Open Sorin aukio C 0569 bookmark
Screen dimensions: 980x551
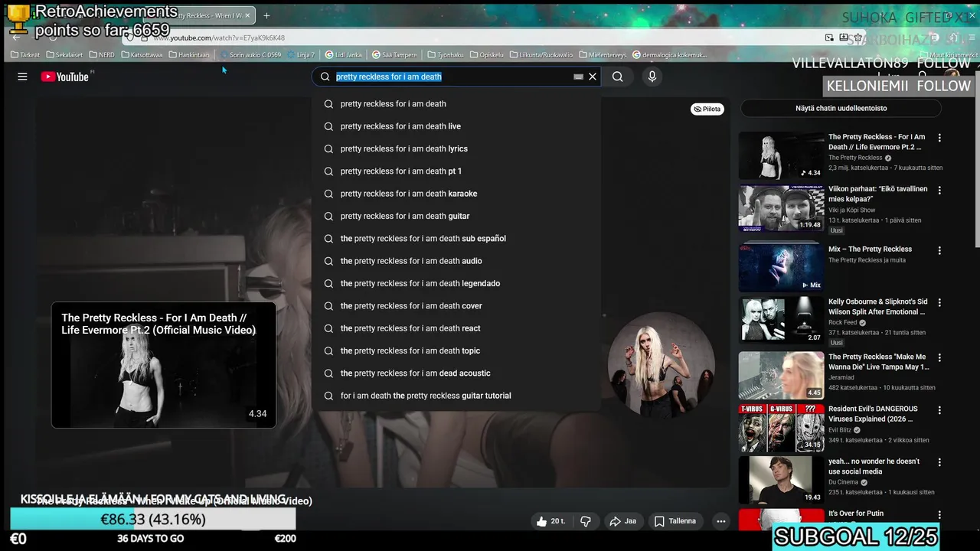pos(250,55)
